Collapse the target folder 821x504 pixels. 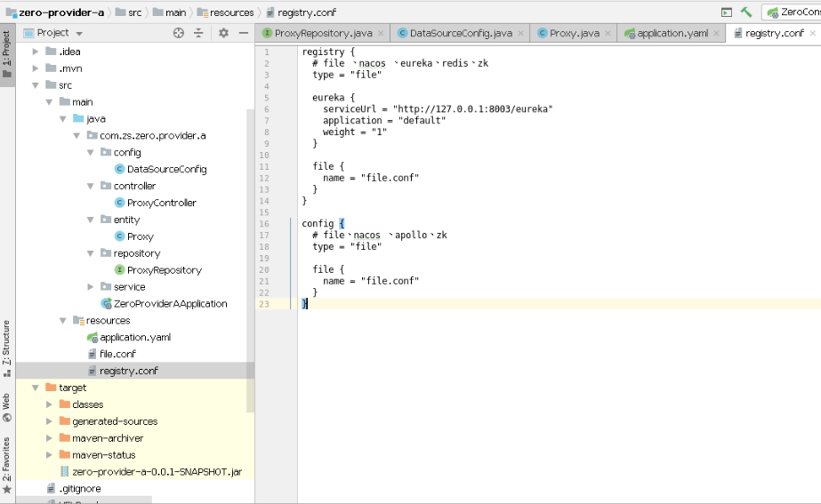point(36,388)
